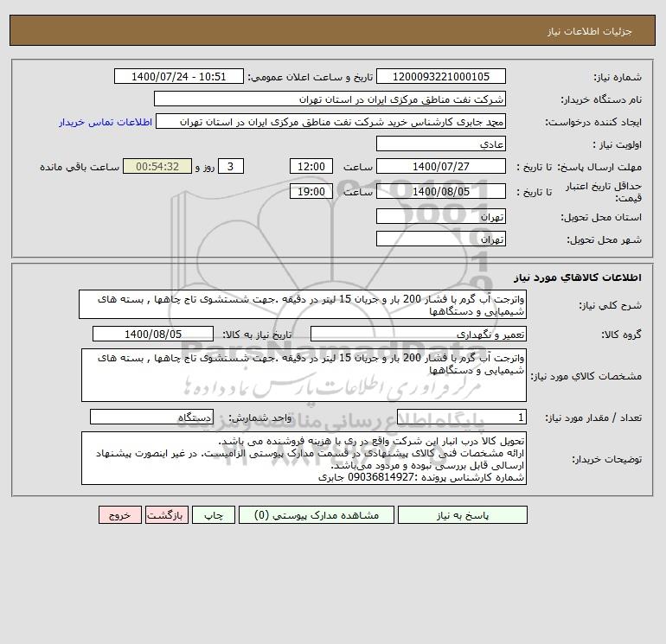Click تاریخ و ساعت اعلان عمومی label
666x644 pixels.
coord(311,77)
